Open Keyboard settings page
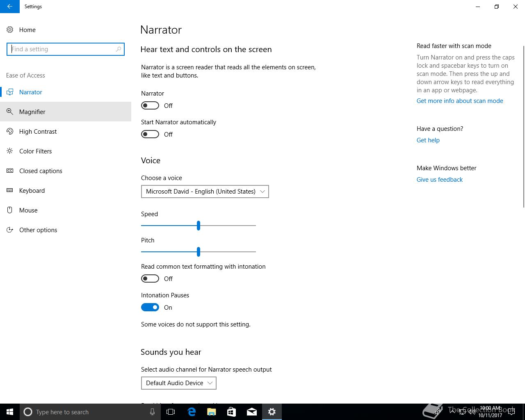Viewport: 525px width, 420px height. (x=66, y=190)
